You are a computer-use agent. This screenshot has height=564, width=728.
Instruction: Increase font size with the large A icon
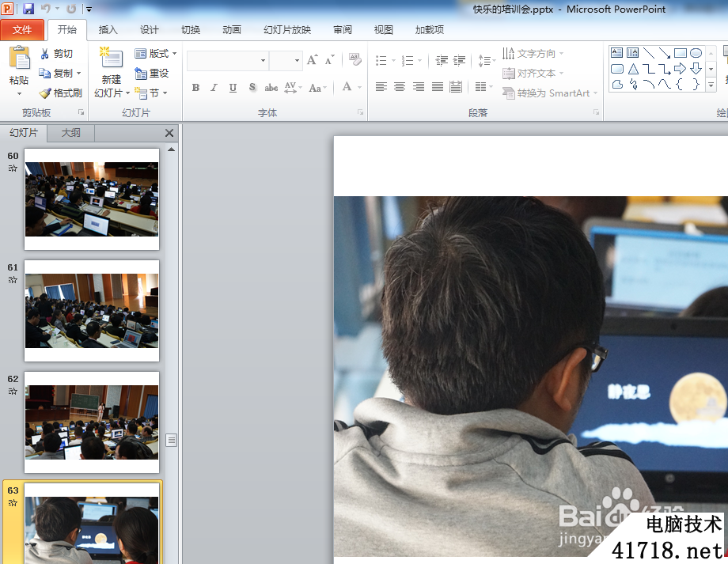tap(312, 60)
